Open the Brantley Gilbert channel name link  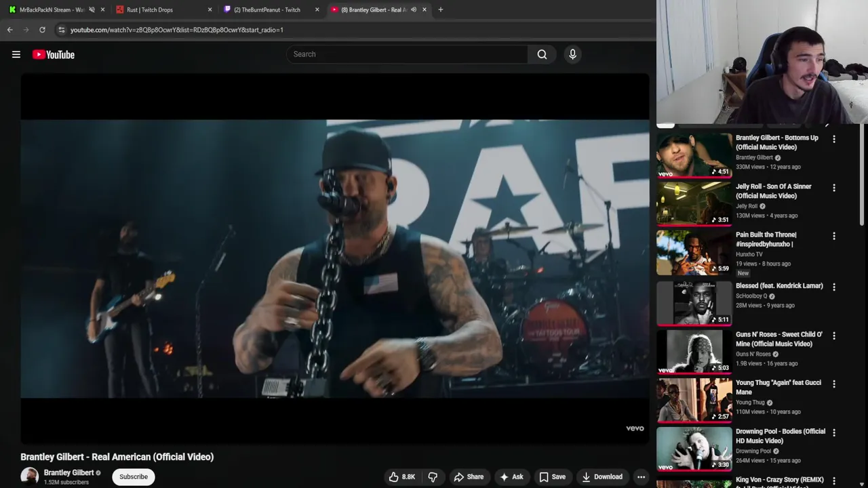coord(68,472)
